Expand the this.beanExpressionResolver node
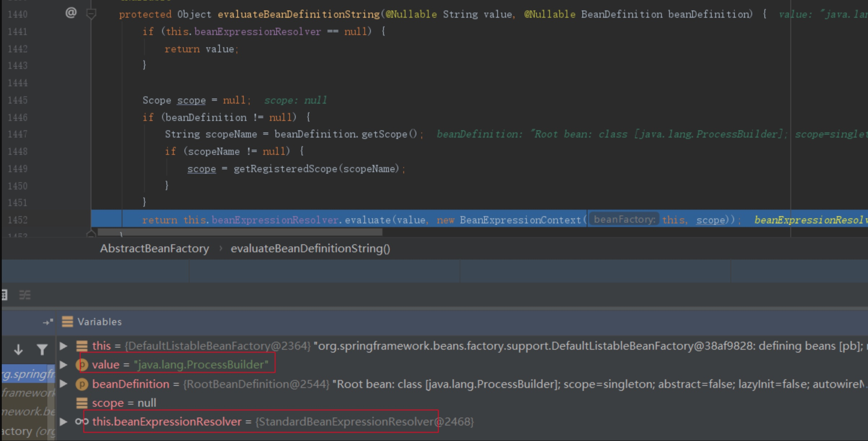 point(64,422)
